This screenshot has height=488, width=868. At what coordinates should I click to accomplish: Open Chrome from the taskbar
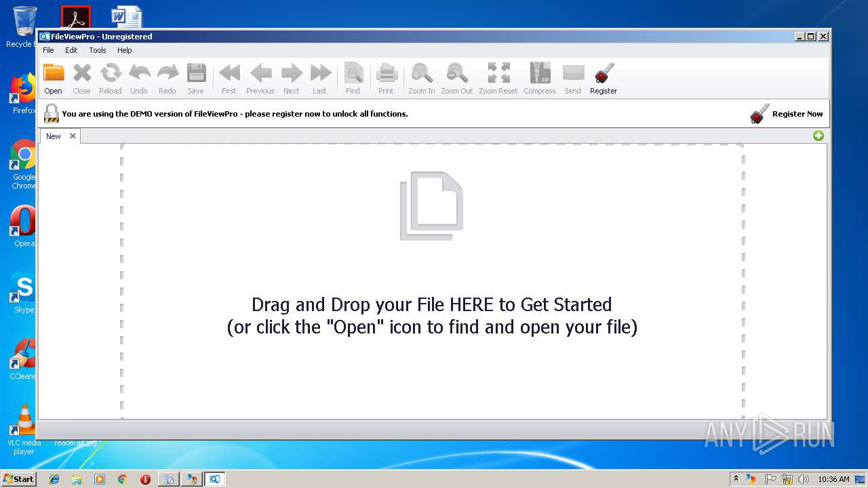(122, 479)
